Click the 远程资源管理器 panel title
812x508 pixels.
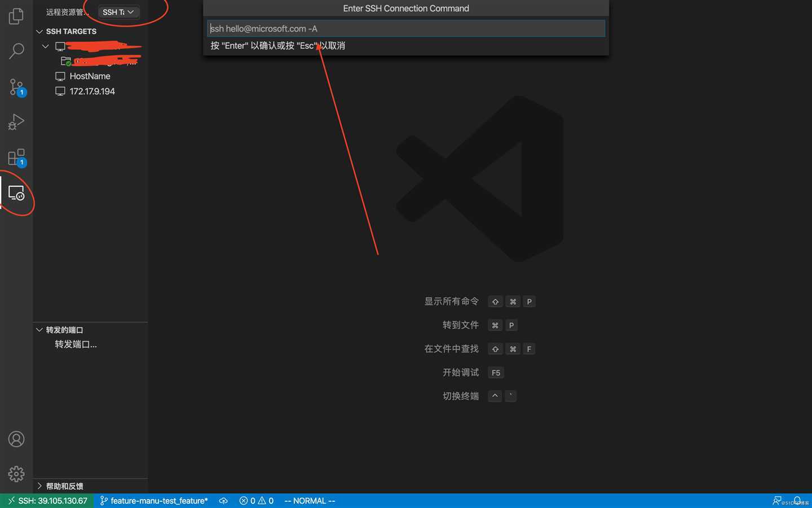click(x=67, y=12)
